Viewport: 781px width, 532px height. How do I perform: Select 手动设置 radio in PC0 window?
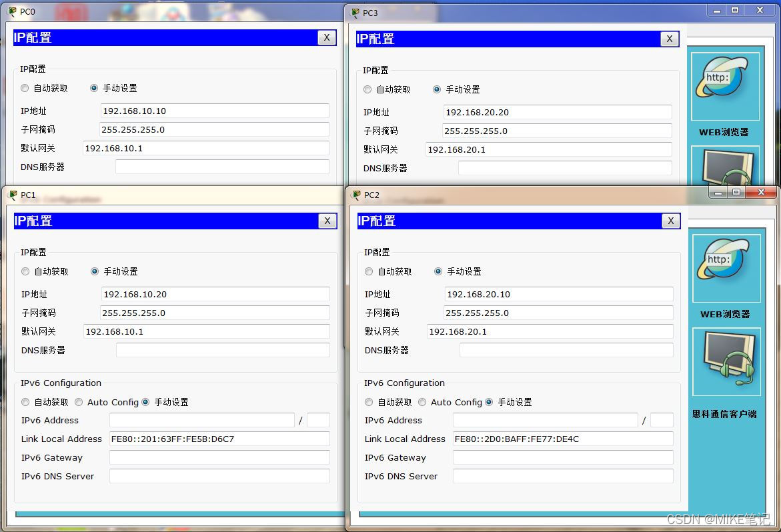tap(93, 88)
